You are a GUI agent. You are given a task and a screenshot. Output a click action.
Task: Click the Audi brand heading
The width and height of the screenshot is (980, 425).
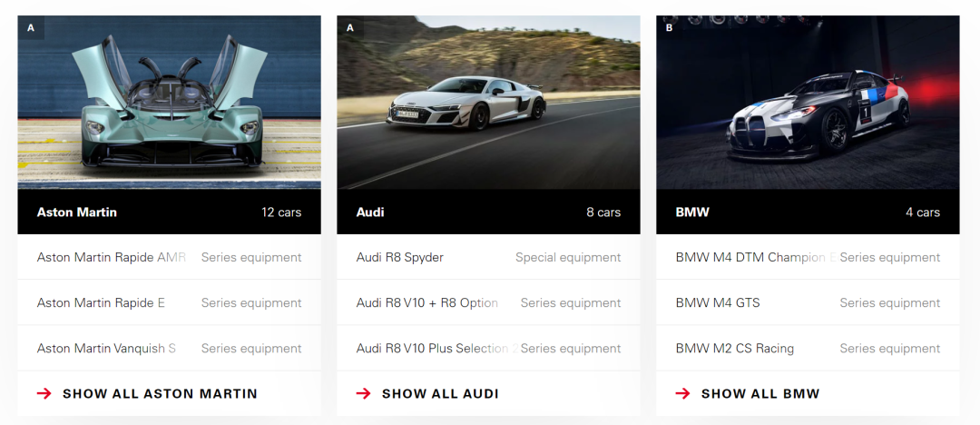tap(370, 212)
